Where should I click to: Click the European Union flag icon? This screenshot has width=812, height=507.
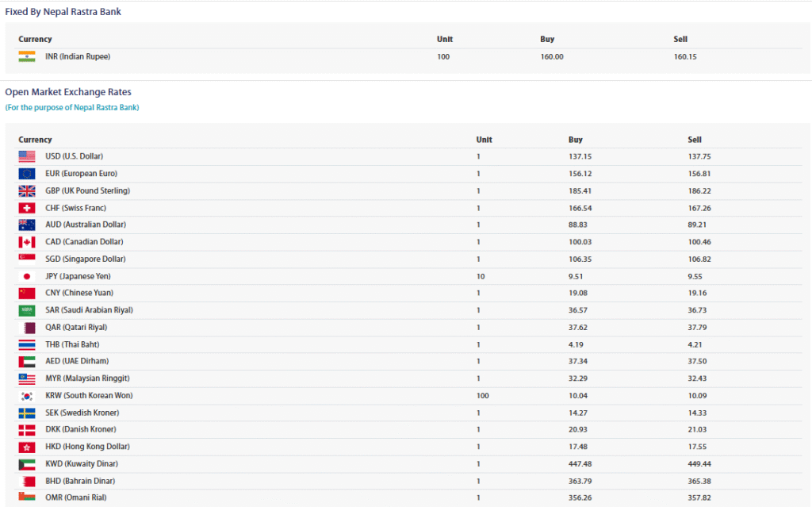click(x=27, y=173)
